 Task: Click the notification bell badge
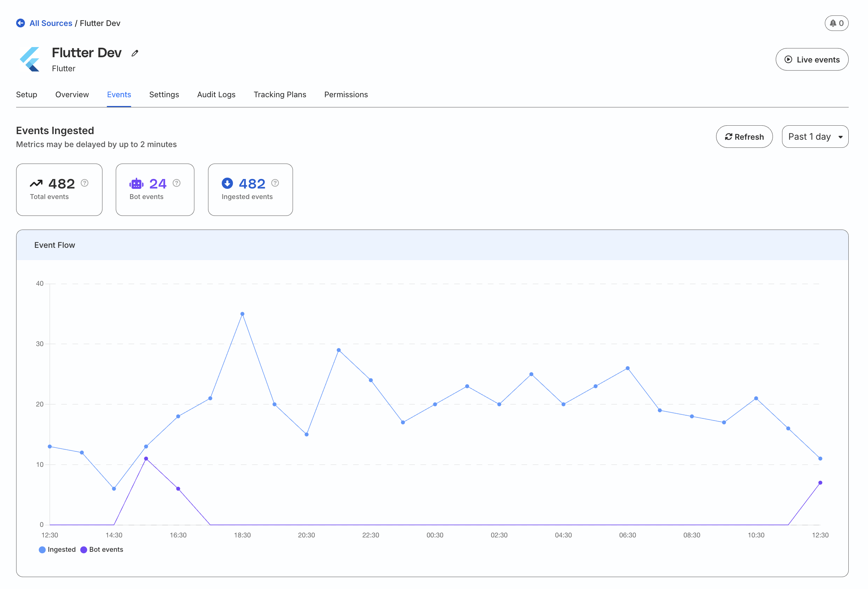(837, 23)
